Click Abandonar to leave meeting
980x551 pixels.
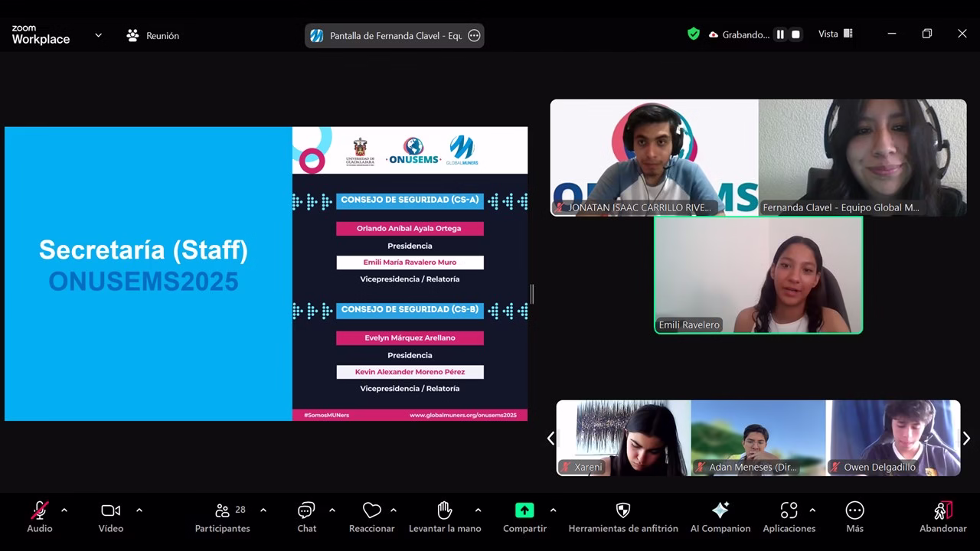pyautogui.click(x=942, y=517)
